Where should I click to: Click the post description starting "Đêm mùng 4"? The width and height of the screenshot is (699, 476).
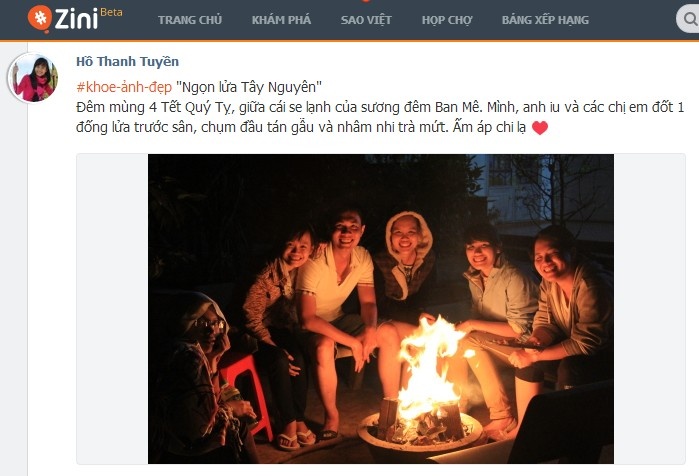coord(380,117)
